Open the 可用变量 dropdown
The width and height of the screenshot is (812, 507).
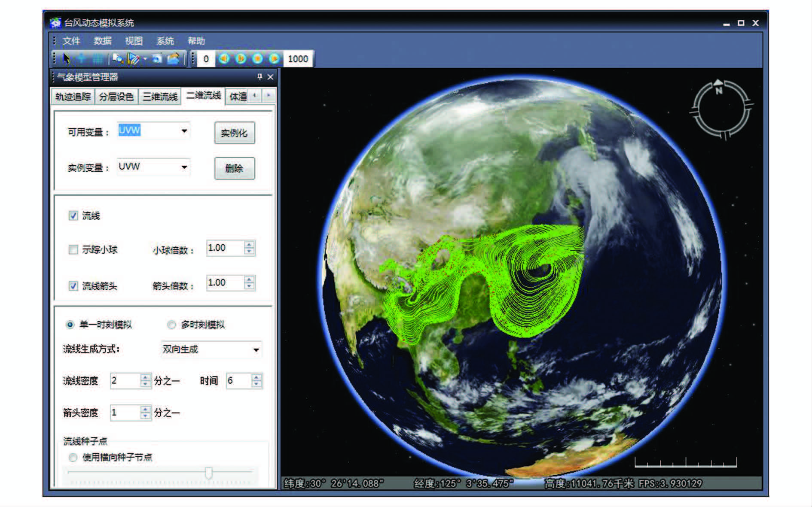[184, 131]
